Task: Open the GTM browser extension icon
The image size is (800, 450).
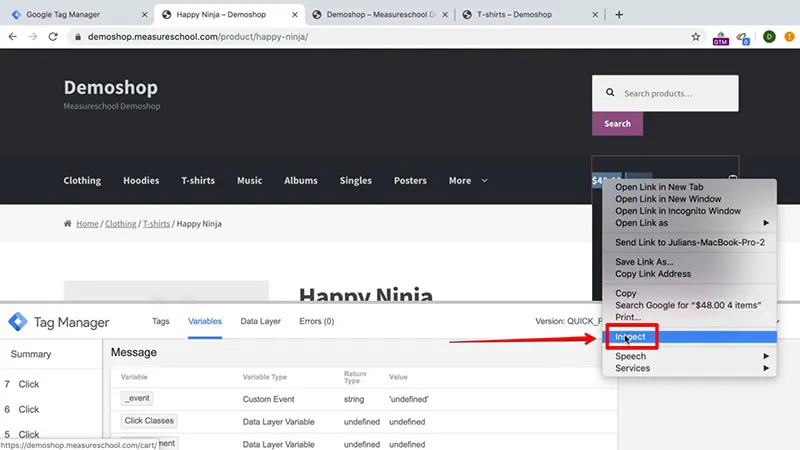Action: click(x=720, y=38)
